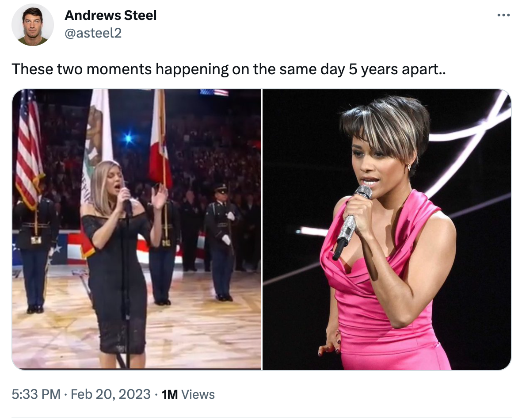Viewport: 526px width, 420px height.
Task: Click the blue stage light in left photo
Action: (x=128, y=138)
